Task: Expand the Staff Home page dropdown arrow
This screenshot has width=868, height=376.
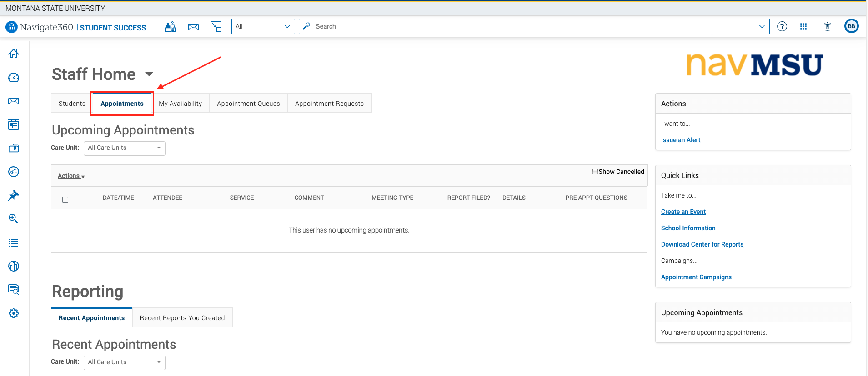Action: 149,74
